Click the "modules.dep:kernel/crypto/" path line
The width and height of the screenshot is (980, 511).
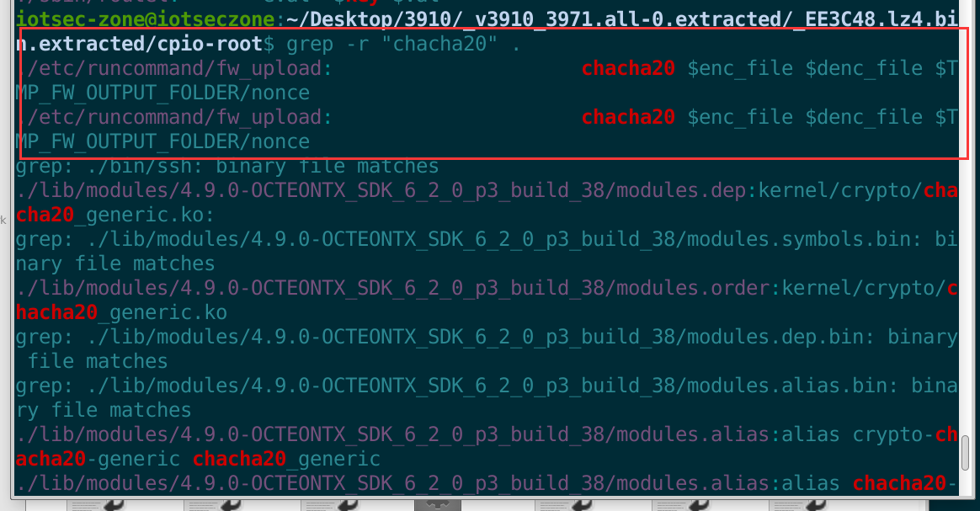click(x=487, y=190)
